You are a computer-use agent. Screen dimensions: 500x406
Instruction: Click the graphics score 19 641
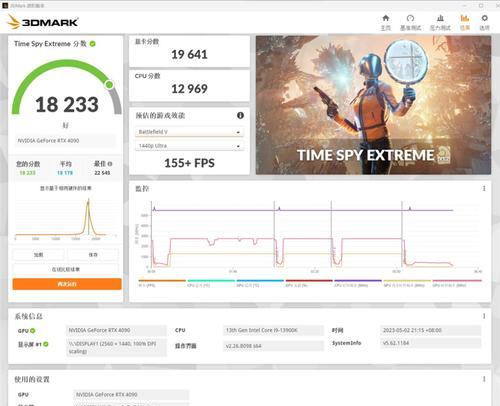tap(189, 54)
